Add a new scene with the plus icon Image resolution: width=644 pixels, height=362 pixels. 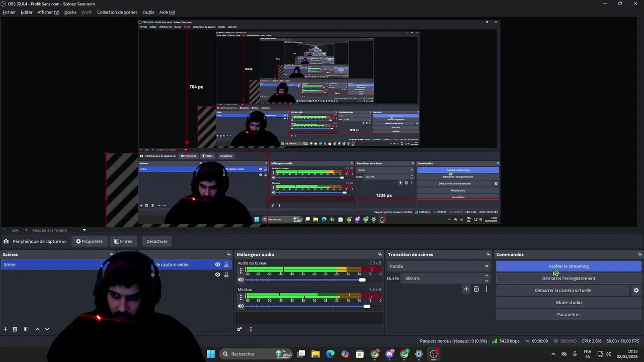click(6, 329)
